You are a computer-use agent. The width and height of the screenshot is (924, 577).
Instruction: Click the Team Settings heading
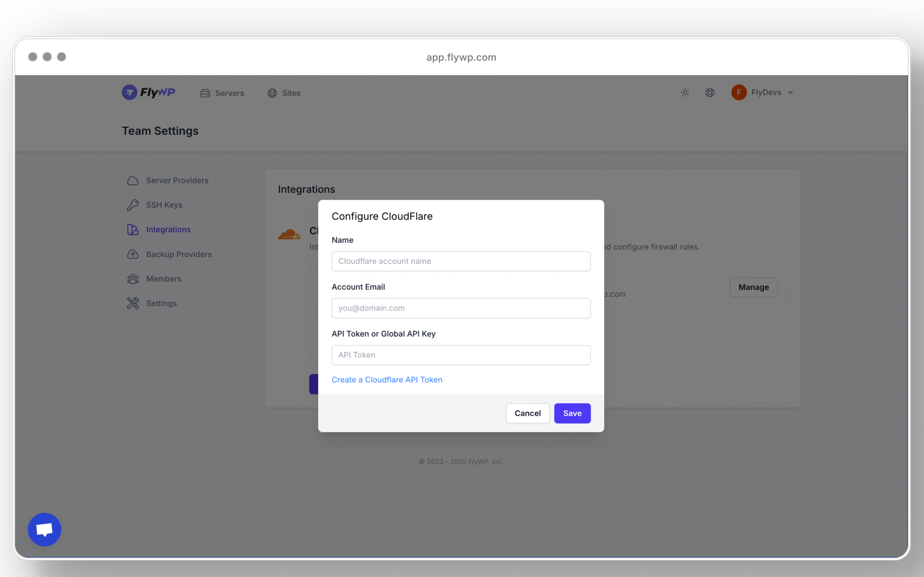(x=160, y=131)
